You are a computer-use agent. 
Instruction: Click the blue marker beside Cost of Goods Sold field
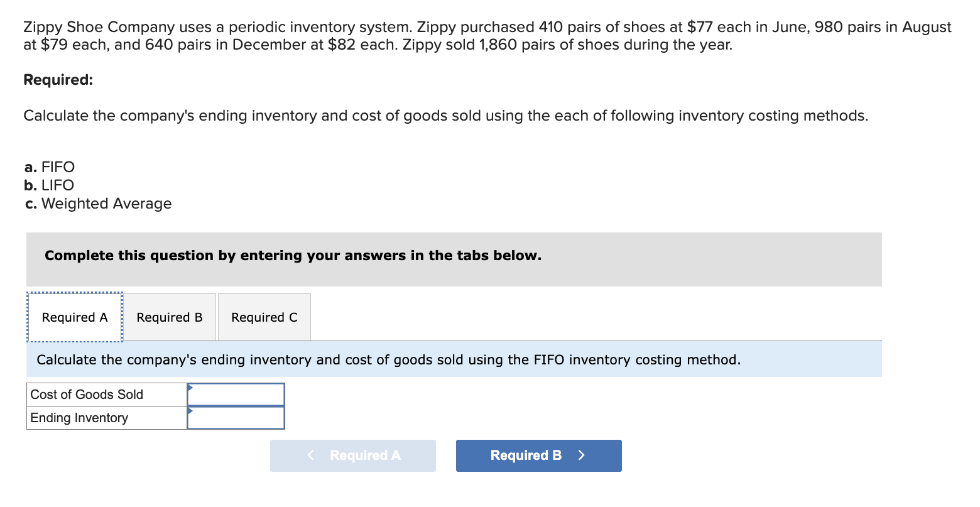click(190, 389)
